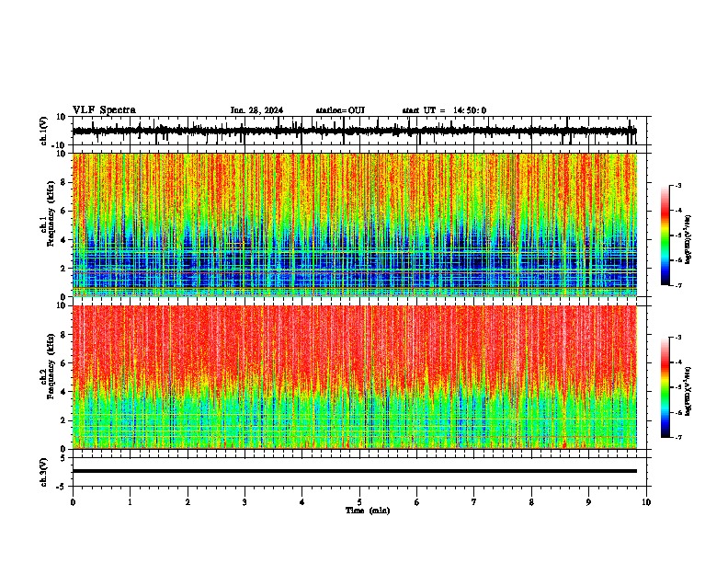Click time axis tick label "4"
728x563 pixels.
302,502
